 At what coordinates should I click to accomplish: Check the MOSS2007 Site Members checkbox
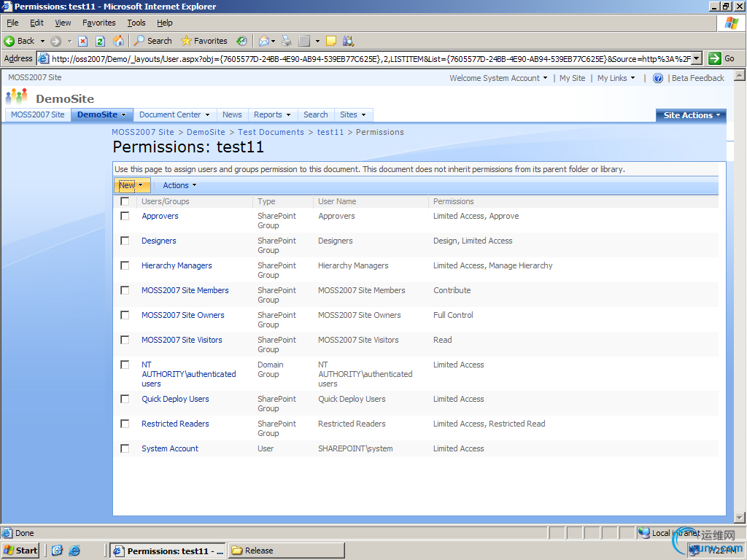point(125,290)
